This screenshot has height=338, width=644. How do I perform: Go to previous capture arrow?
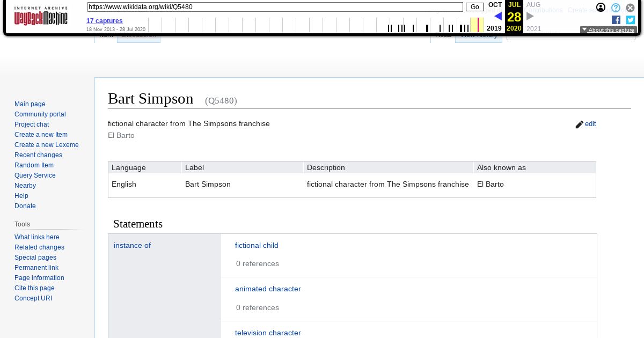coord(498,16)
